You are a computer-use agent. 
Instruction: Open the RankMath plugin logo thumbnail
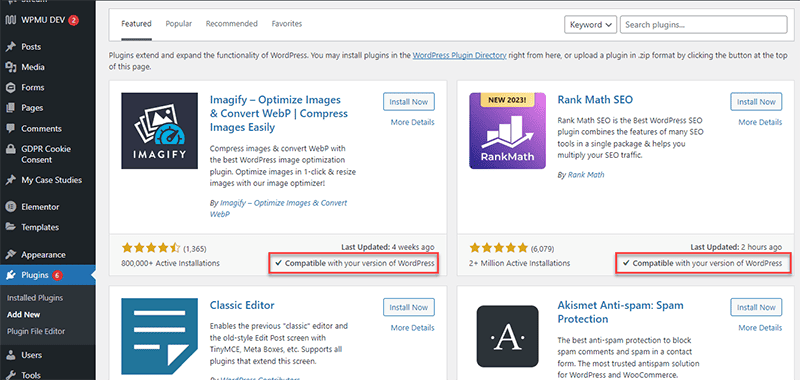[x=507, y=131]
